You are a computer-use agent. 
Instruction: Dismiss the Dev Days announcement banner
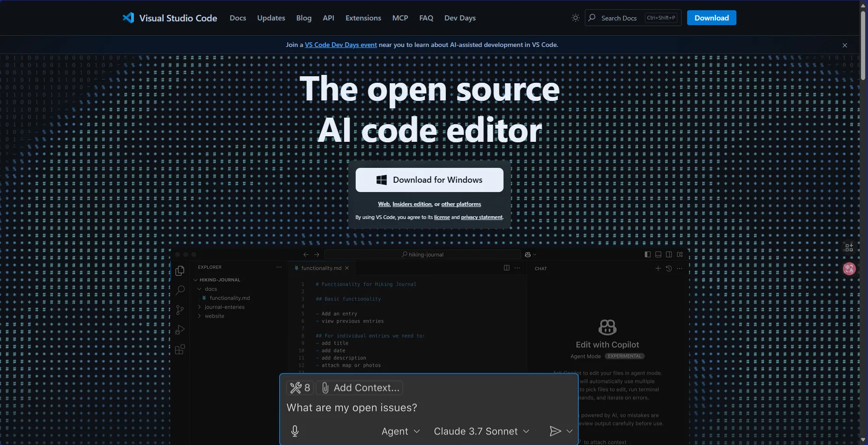(845, 45)
